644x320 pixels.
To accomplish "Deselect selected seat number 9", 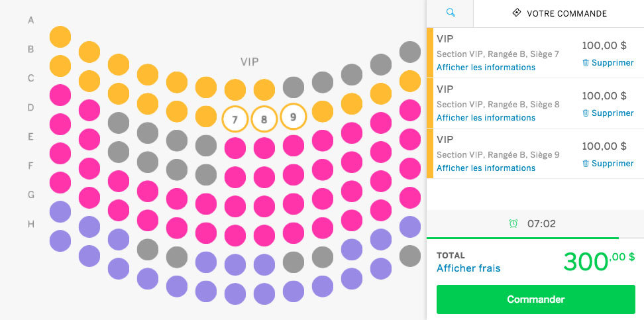I will click(294, 117).
